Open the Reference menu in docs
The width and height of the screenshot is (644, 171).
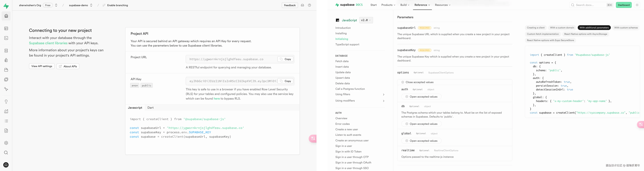422,5
